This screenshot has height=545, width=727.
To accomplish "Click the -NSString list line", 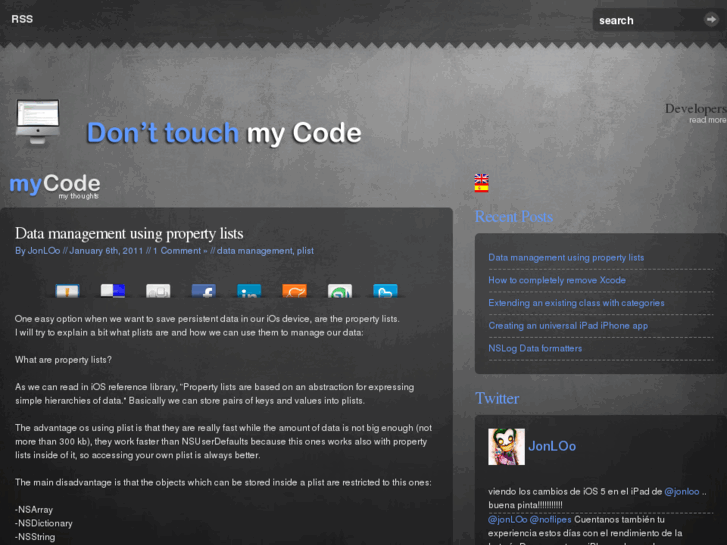I will pos(35,537).
